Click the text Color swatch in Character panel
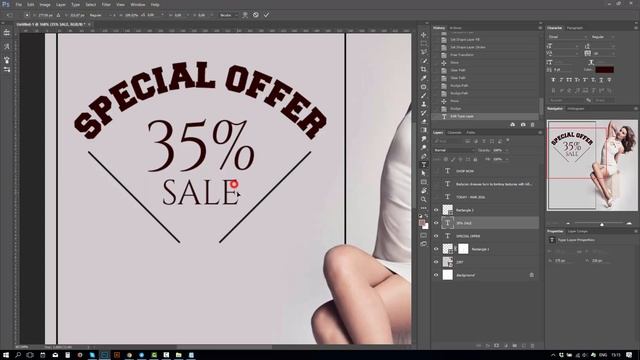The height and width of the screenshot is (360, 640). coord(604,70)
